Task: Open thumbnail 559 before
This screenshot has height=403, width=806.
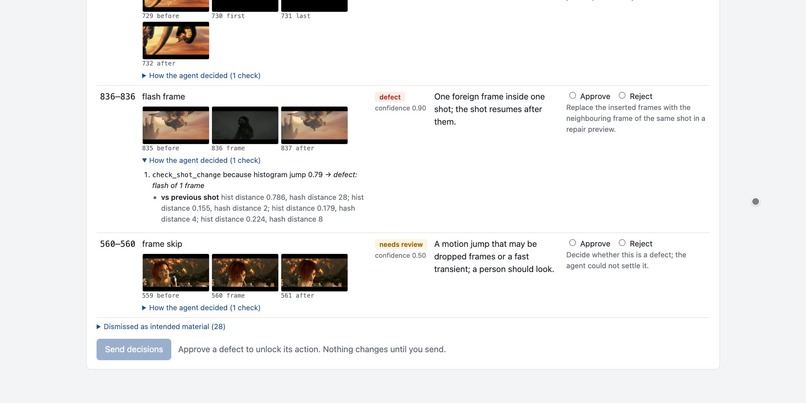Action: pos(176,272)
